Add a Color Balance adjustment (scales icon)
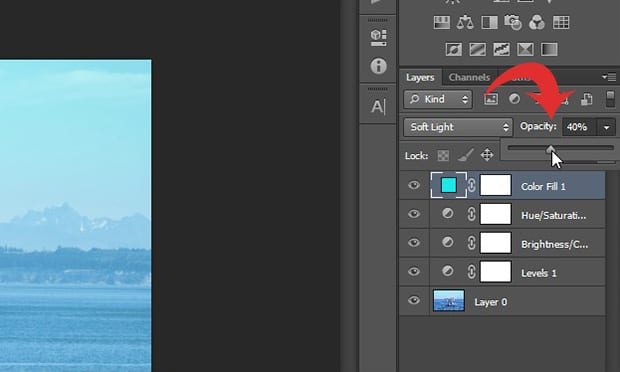This screenshot has height=372, width=620. click(x=465, y=23)
